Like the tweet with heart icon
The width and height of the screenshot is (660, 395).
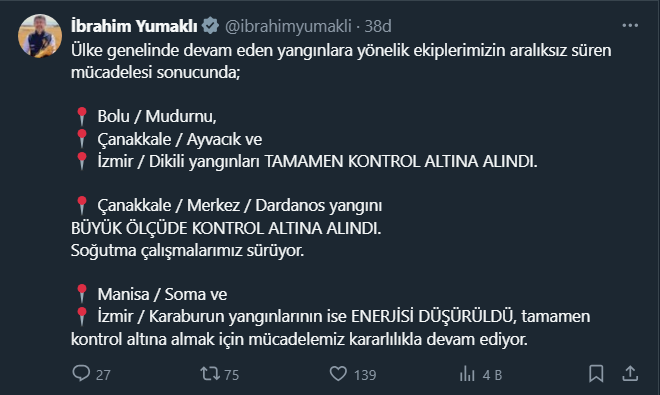(338, 374)
